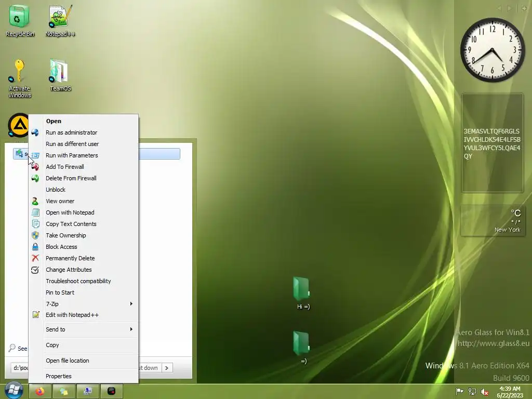Expand the 7-Zip submenu

pos(84,304)
